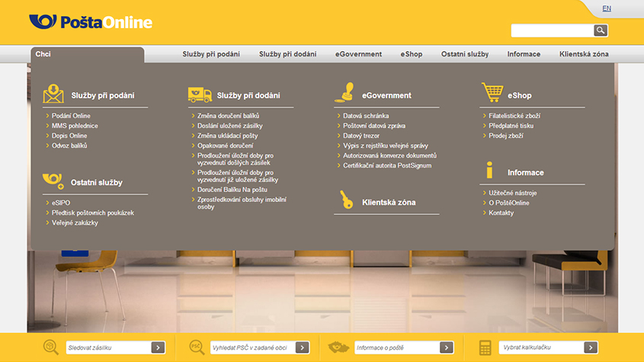Click the eGovernment stamp icon
This screenshot has width=644, height=362.
click(344, 93)
